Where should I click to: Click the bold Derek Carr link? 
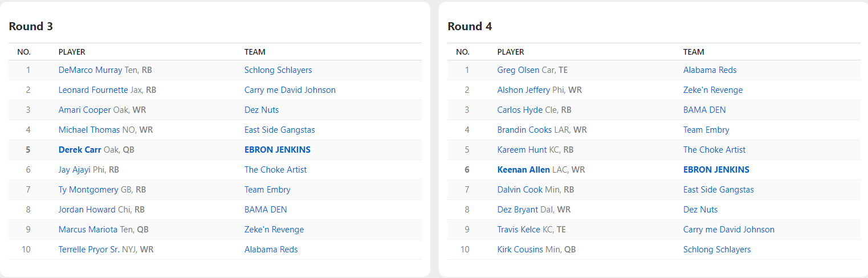[x=80, y=150]
